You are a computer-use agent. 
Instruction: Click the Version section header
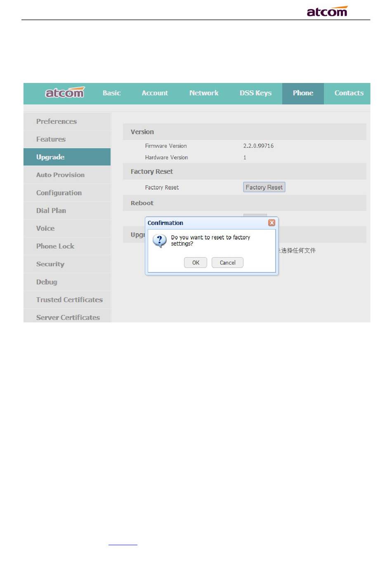244,132
